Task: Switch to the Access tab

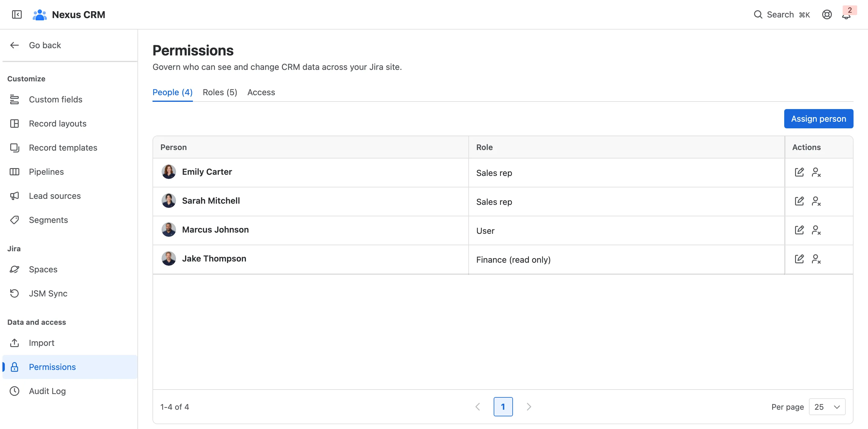Action: point(261,92)
